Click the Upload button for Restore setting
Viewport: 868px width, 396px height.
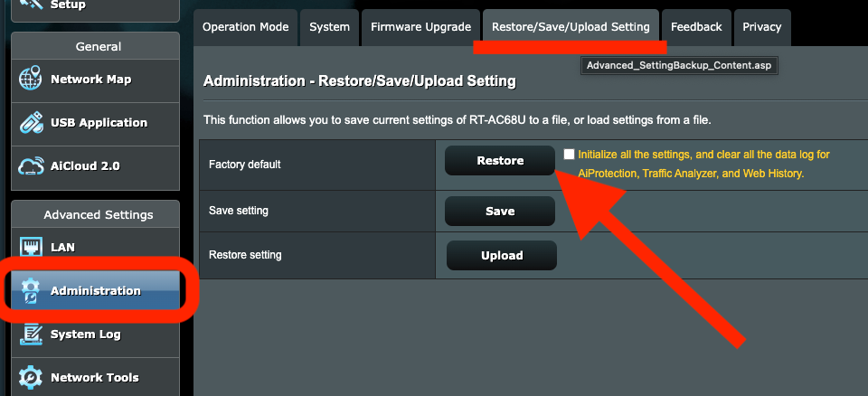[502, 255]
